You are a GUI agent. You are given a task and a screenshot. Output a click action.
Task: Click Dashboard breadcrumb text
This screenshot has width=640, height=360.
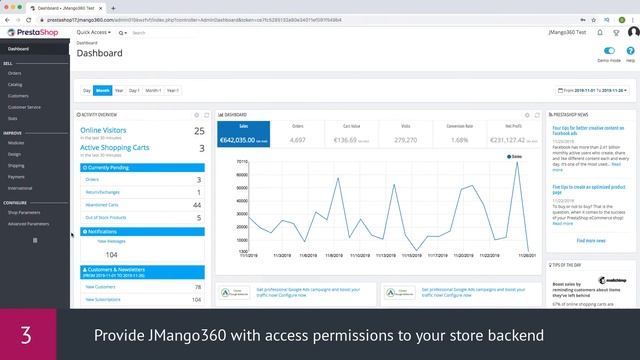click(87, 43)
